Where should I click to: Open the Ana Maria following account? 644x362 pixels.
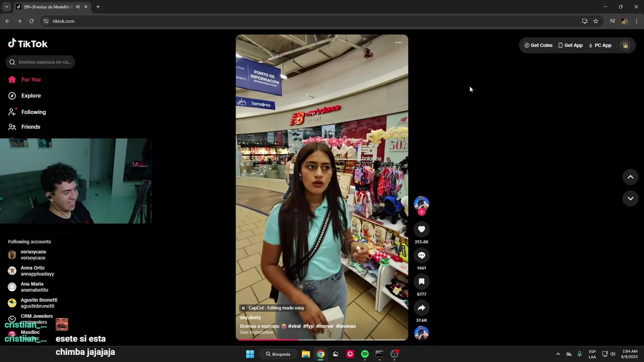28,287
